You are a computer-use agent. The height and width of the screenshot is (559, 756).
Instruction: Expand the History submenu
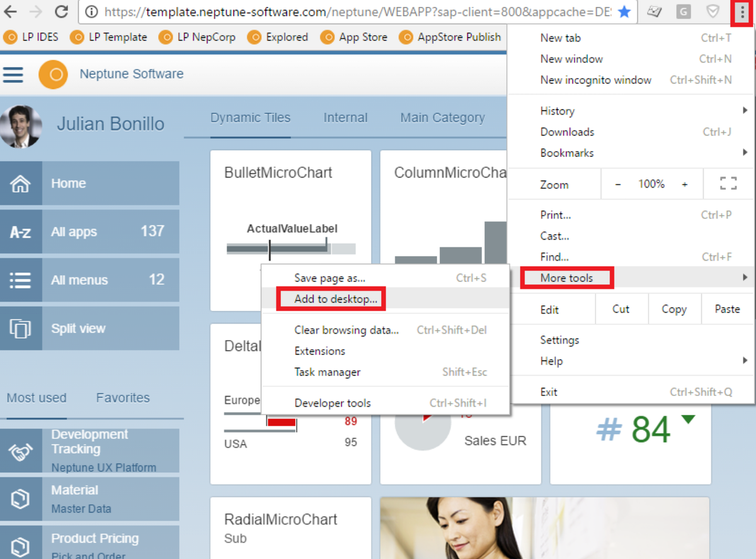coord(558,111)
